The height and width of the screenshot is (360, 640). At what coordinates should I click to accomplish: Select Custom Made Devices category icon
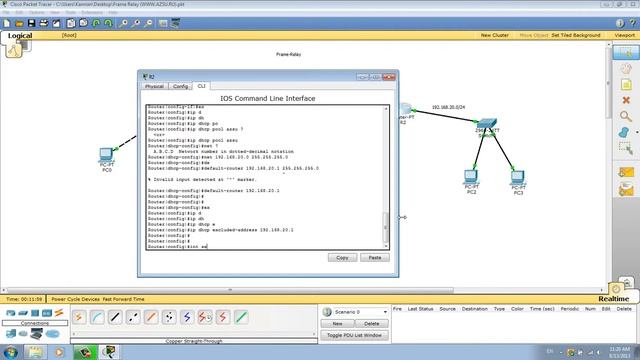pyautogui.click(x=36, y=334)
